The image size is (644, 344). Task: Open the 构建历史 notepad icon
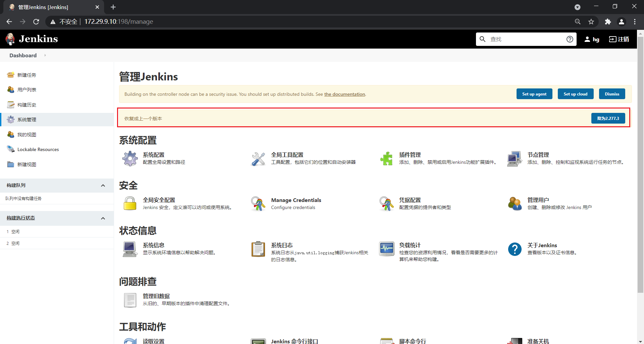point(11,105)
